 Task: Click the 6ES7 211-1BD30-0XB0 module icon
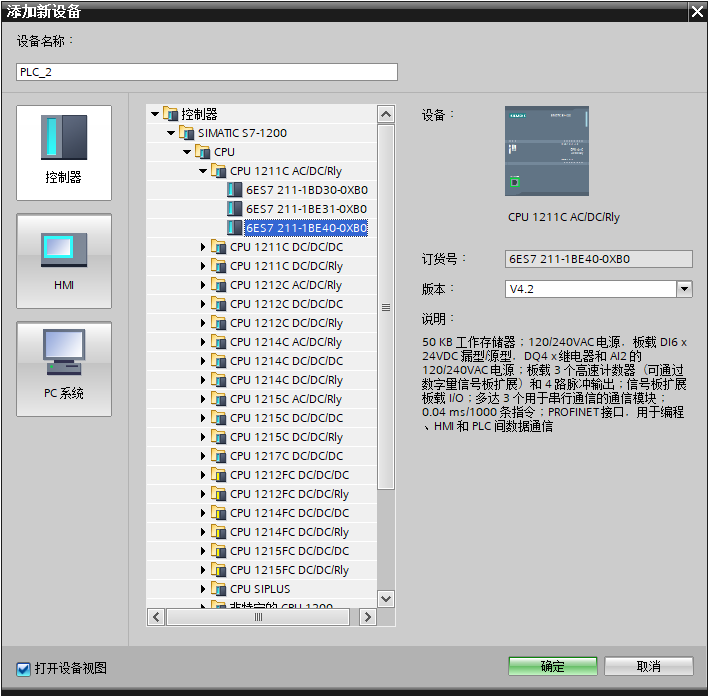click(x=235, y=190)
